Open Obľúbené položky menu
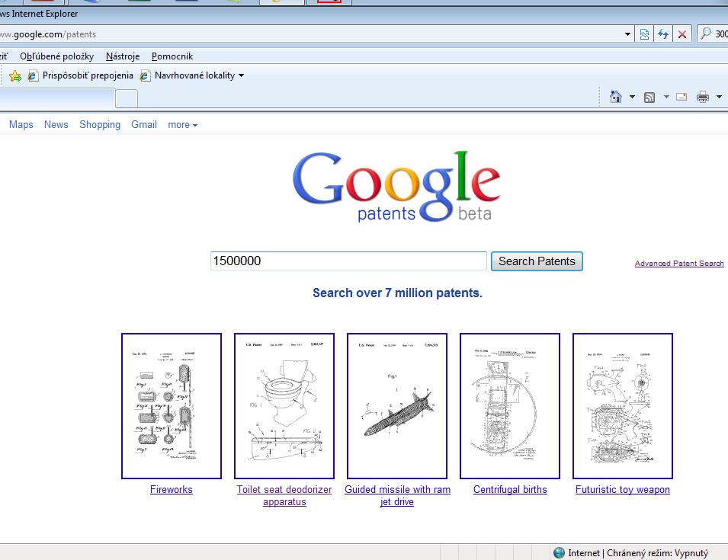 56,56
